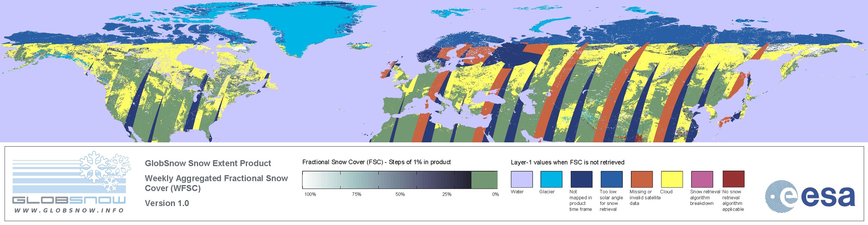Select the 'Not mapped in product time frame' swatch
This screenshot has width=868, height=225.
tap(581, 179)
